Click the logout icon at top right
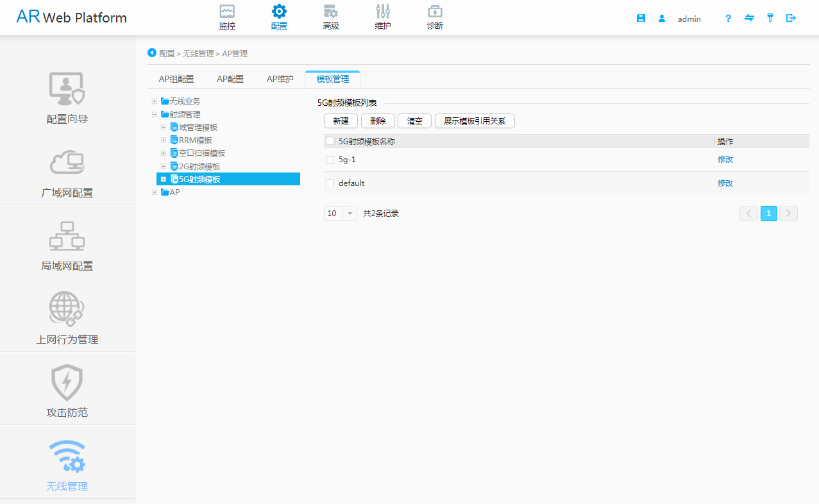 (791, 18)
